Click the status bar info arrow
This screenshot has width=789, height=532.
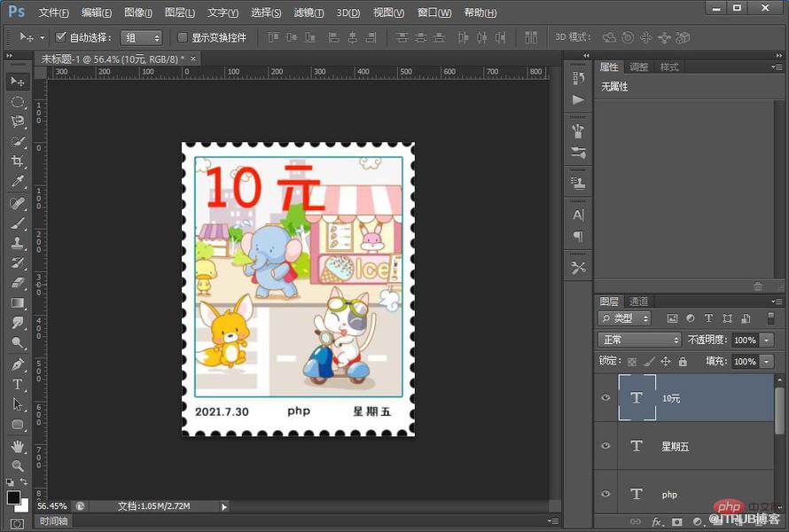(x=224, y=506)
